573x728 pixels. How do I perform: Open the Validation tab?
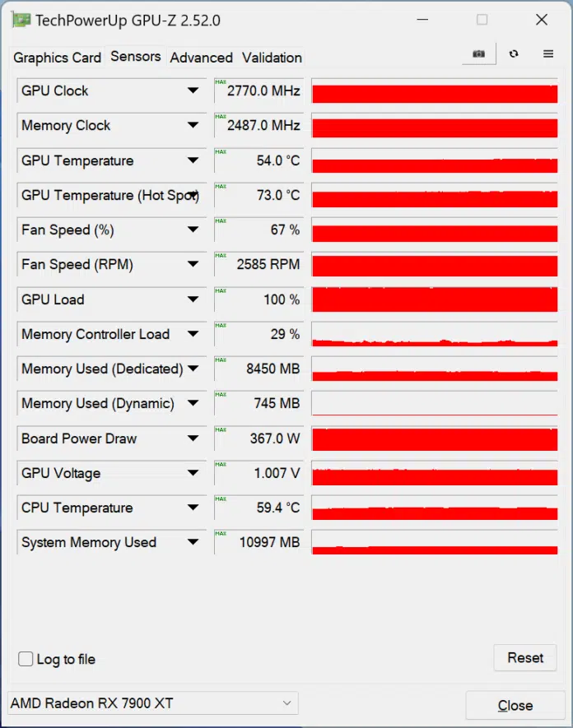click(272, 58)
